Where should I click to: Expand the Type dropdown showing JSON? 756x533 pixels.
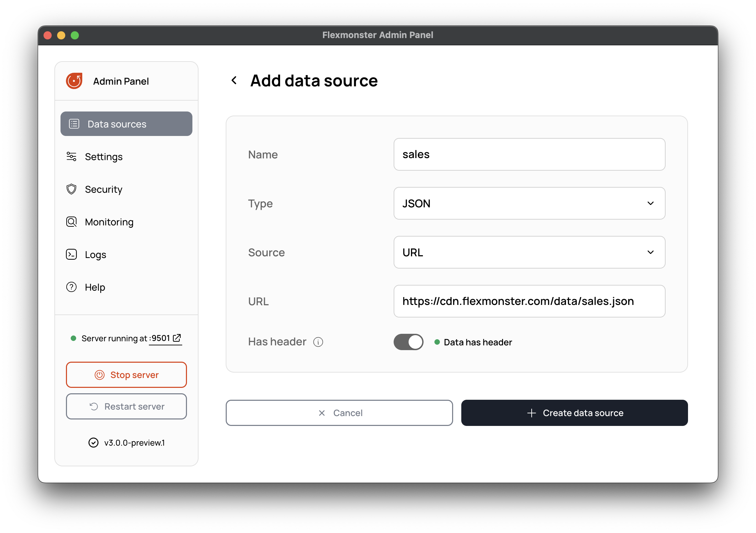(x=529, y=203)
